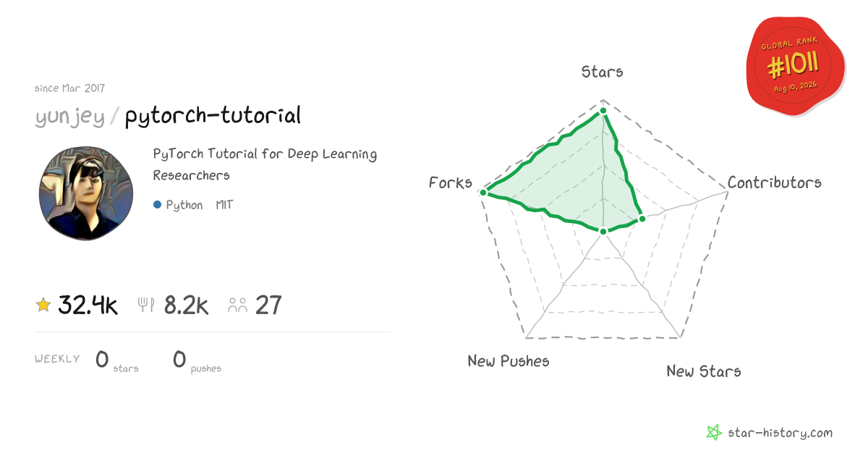Select the New Pushes axis label
Viewport: 868px width, 456px height.
(x=509, y=361)
